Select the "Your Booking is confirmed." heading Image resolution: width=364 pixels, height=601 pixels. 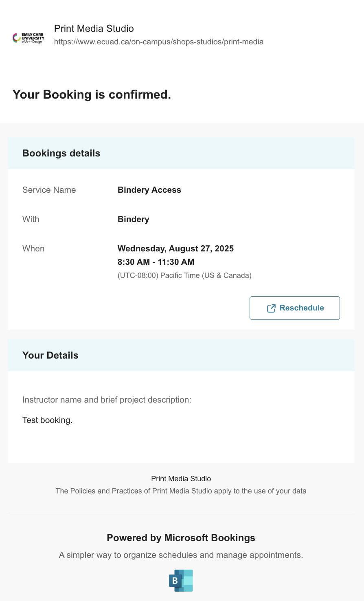[x=92, y=95]
